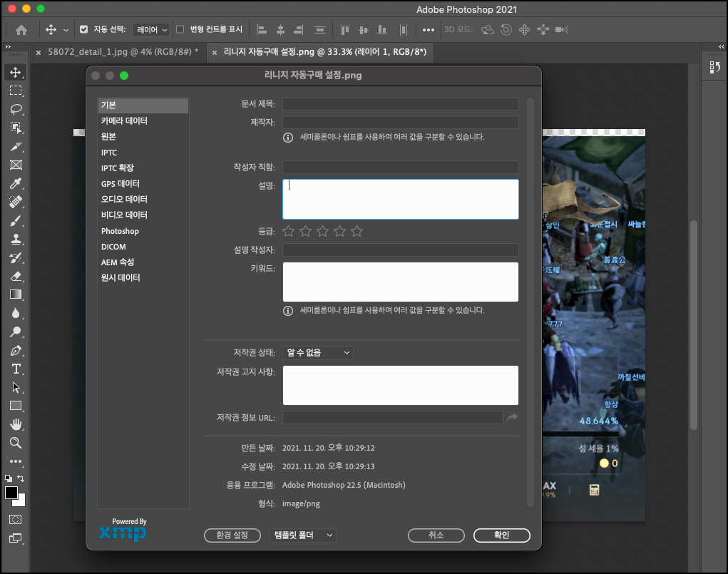Open the align options three-dots menu

pos(428,30)
